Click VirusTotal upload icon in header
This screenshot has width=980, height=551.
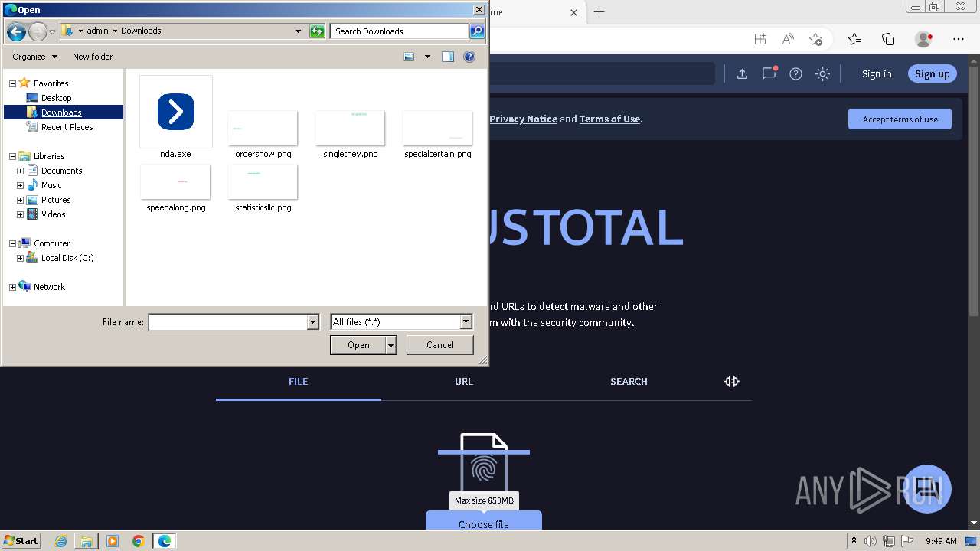pos(742,74)
